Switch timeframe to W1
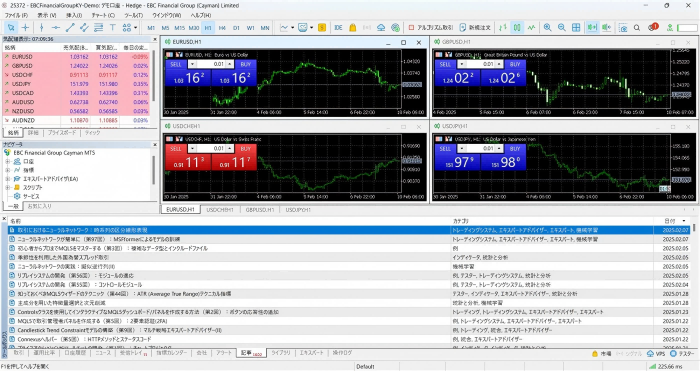 click(x=250, y=28)
